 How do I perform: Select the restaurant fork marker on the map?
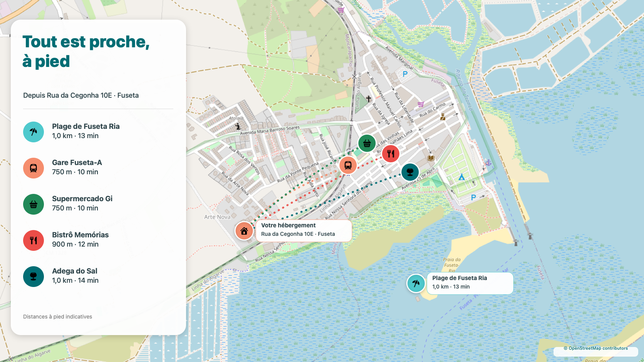(391, 153)
